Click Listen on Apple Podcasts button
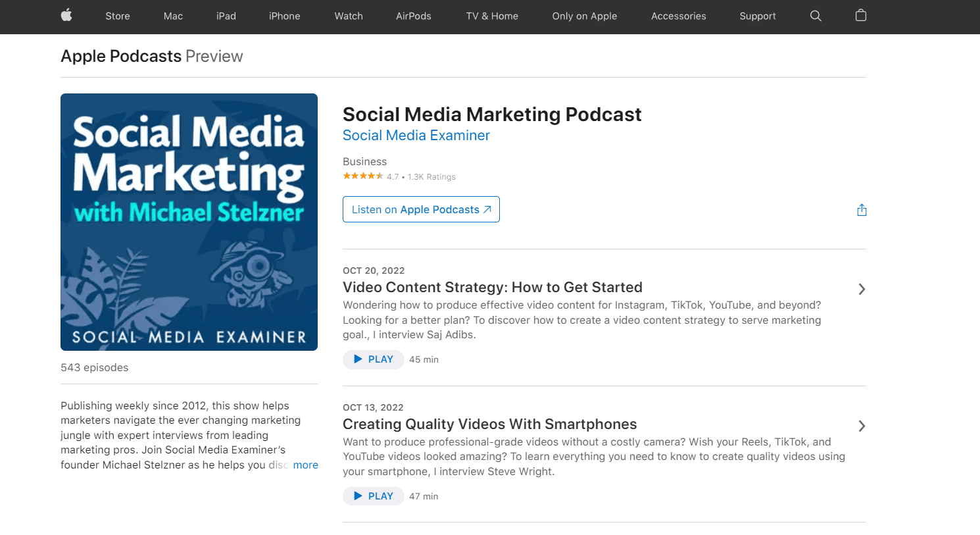Screen dimensions: 980x535 click(x=421, y=209)
